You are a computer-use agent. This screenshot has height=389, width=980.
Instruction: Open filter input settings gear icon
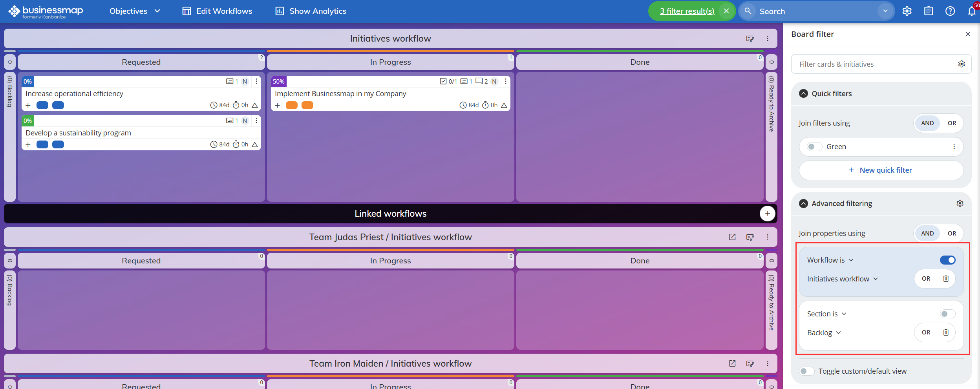[x=962, y=64]
